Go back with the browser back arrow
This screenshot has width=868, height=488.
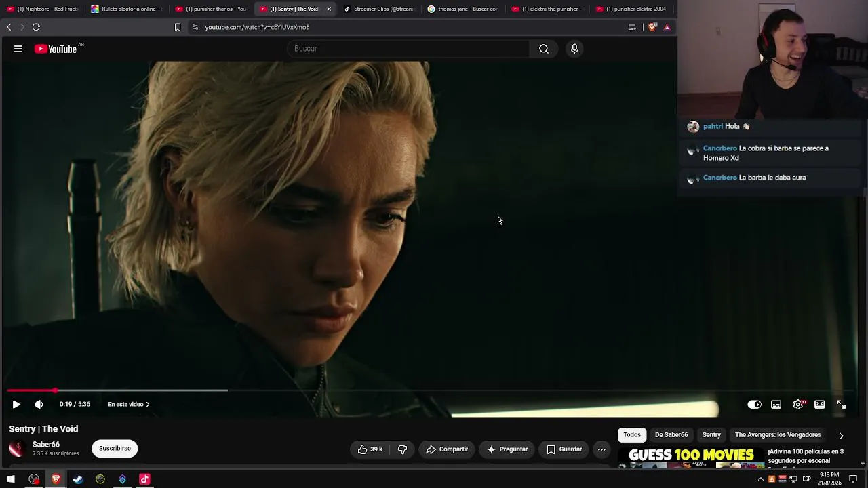[x=9, y=27]
